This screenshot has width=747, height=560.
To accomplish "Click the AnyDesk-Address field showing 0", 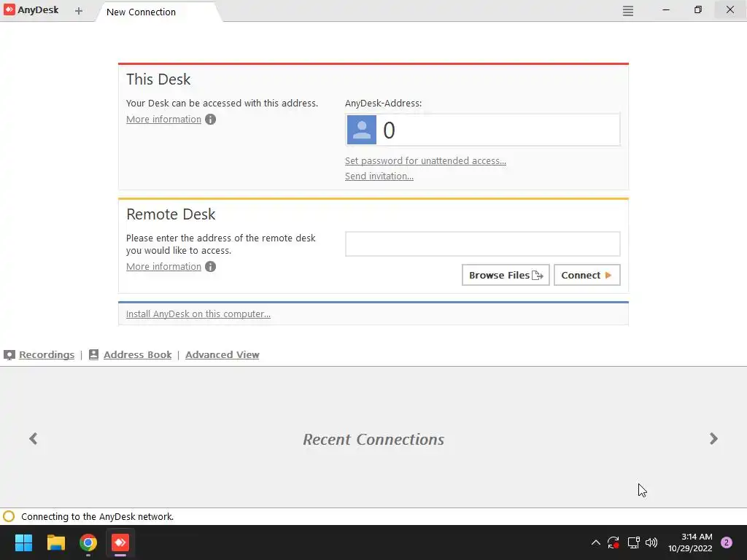I will click(483, 130).
